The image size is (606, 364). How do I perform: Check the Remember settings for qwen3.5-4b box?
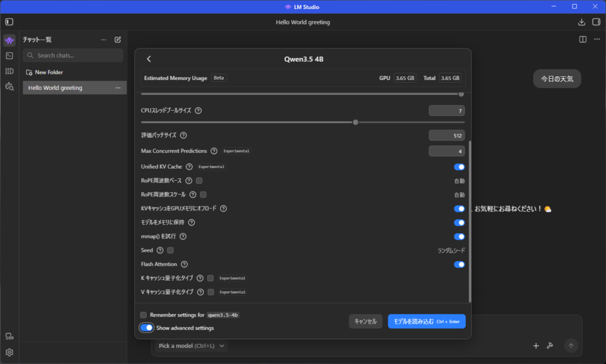(x=143, y=315)
